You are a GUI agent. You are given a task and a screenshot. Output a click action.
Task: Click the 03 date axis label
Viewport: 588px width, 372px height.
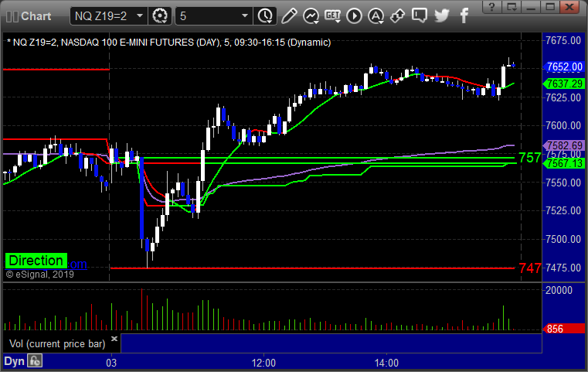(x=111, y=363)
